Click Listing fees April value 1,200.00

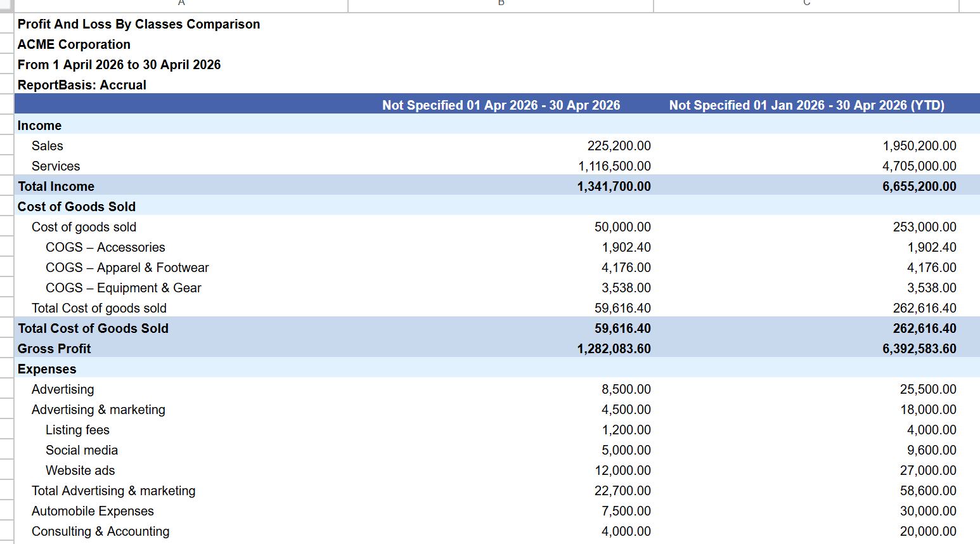click(626, 430)
